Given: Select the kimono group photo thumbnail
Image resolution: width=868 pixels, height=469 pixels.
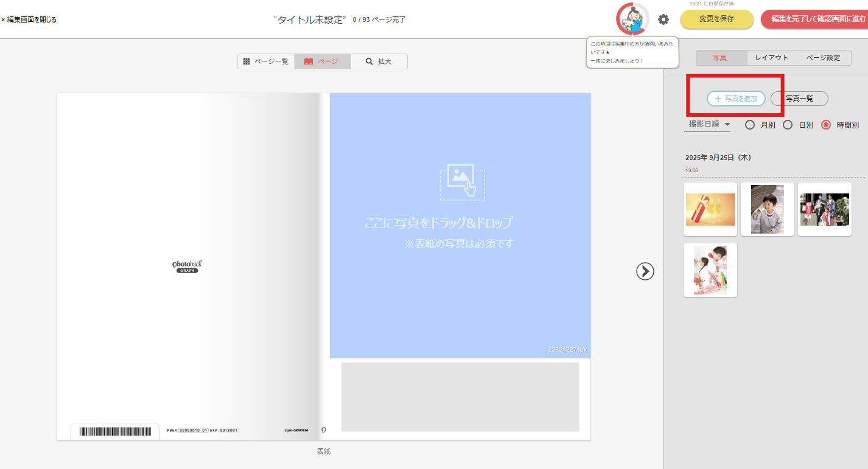Looking at the screenshot, I should click(825, 209).
